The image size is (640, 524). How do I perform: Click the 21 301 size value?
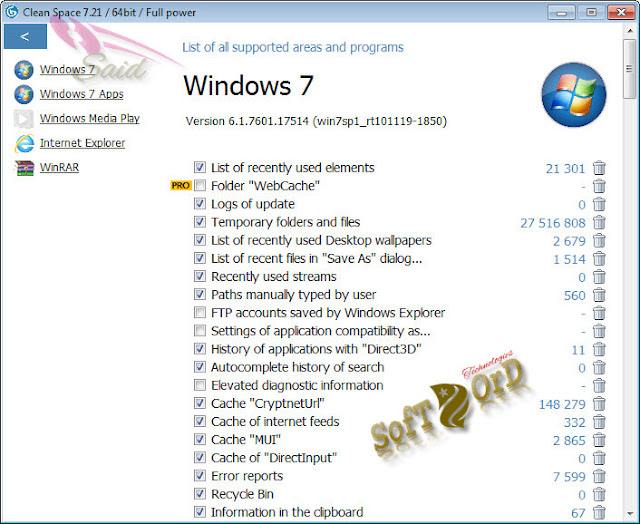point(565,168)
